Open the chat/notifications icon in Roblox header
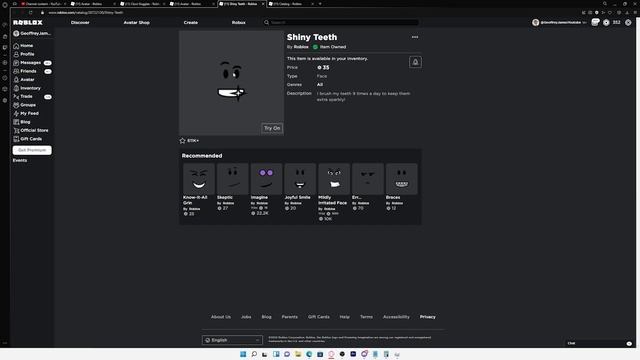Screen dimensions: 640x360 coord(595,22)
